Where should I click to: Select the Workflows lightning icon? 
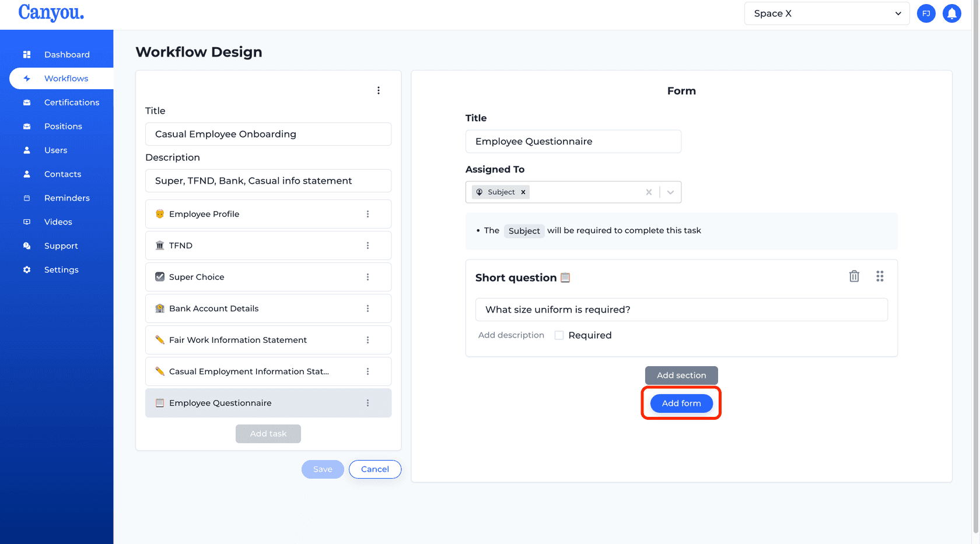coord(27,78)
